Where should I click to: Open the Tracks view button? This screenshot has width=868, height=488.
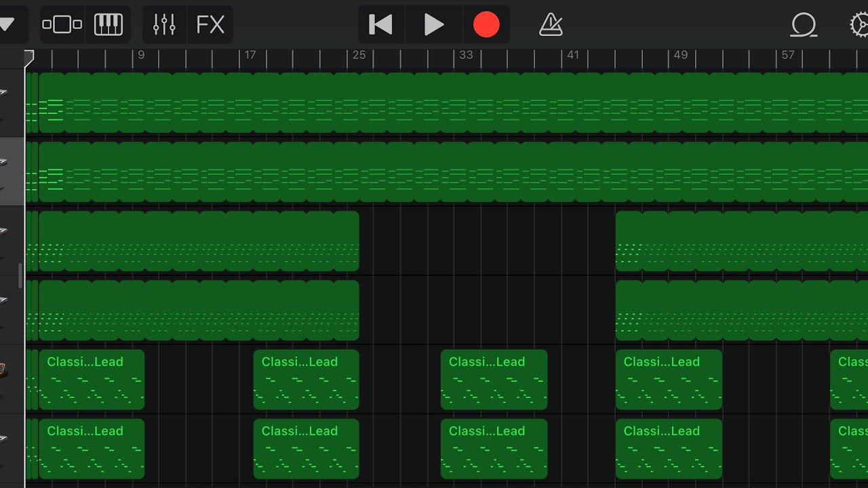coord(62,25)
